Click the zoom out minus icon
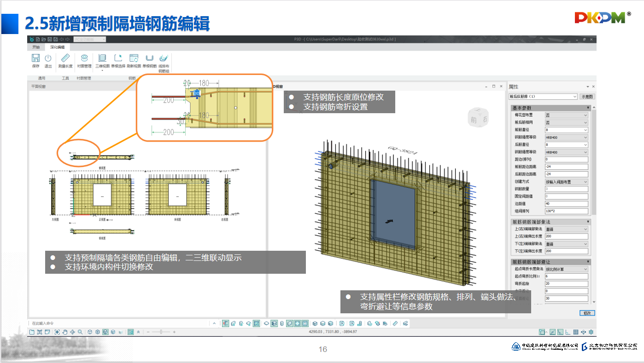Image resolution: width=644 pixels, height=363 pixels. coord(148,332)
